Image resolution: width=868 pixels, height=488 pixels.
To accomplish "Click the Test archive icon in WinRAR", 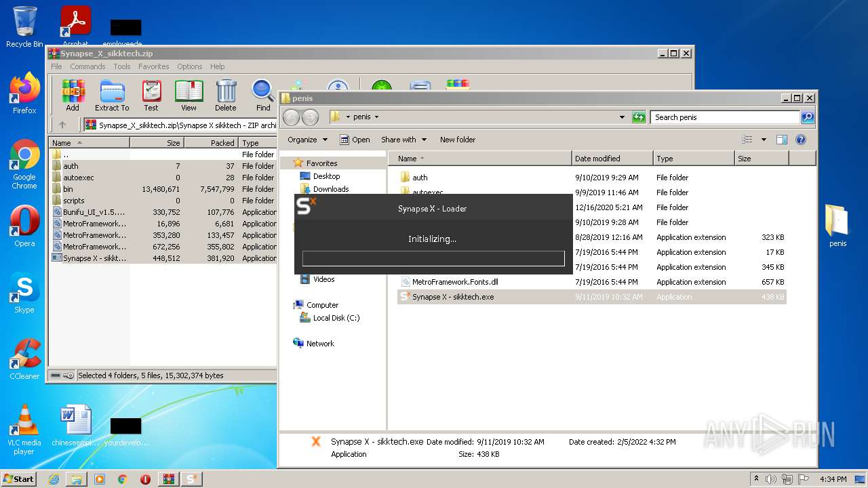I will 151,96.
